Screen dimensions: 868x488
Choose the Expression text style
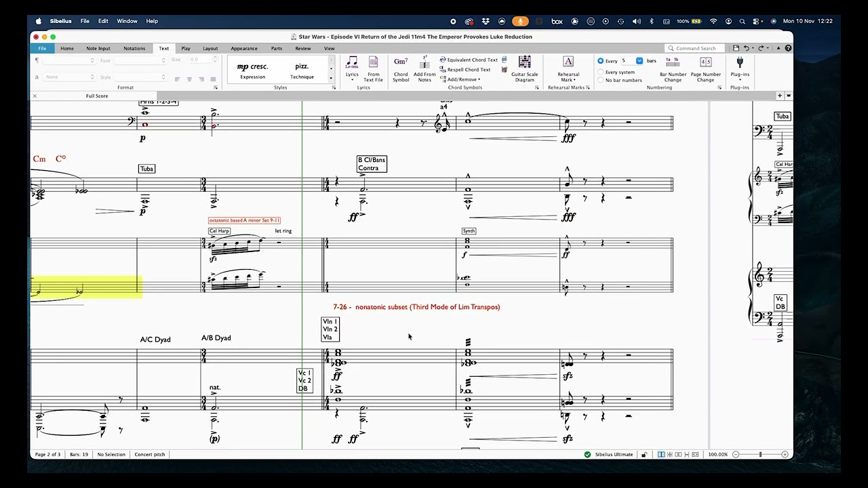point(252,70)
